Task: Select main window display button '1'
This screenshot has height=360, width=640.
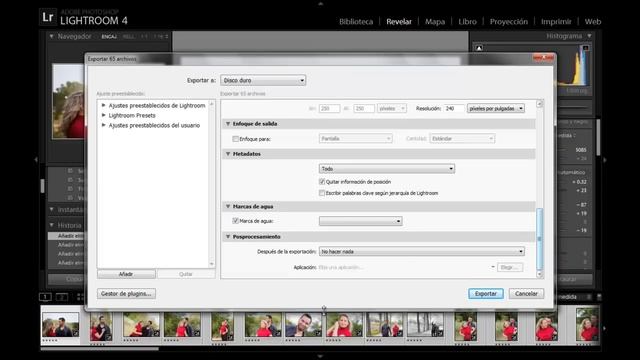Action: click(45, 297)
